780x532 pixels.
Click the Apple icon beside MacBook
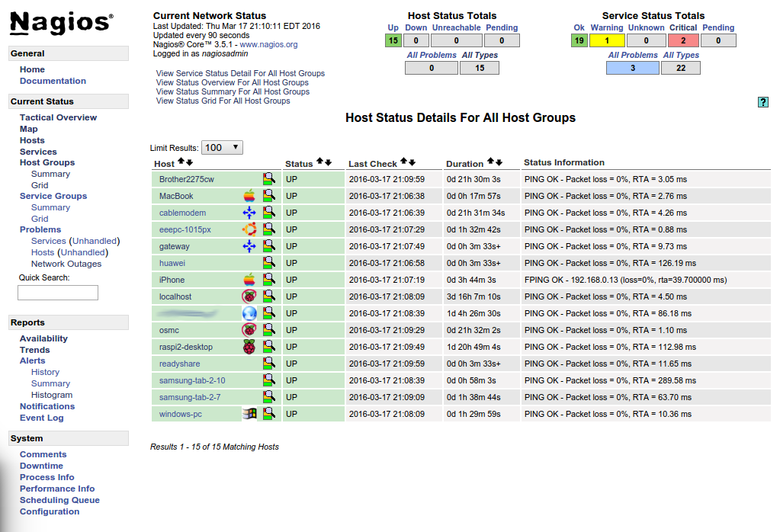click(249, 195)
